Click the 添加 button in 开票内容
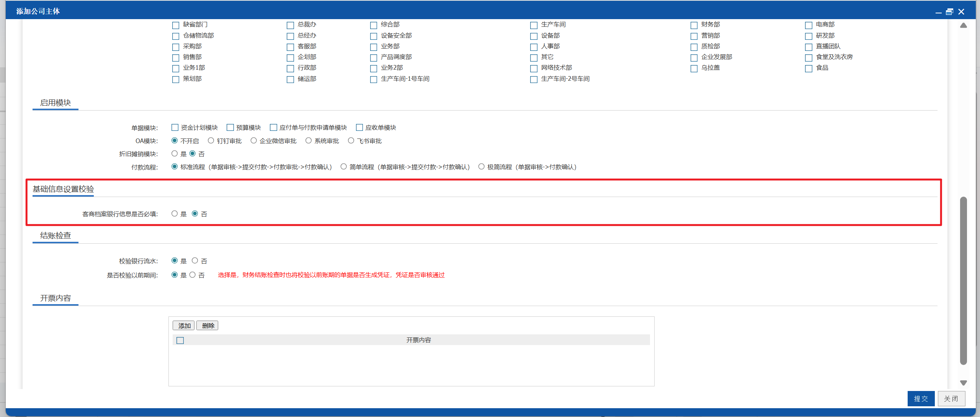 (x=184, y=326)
